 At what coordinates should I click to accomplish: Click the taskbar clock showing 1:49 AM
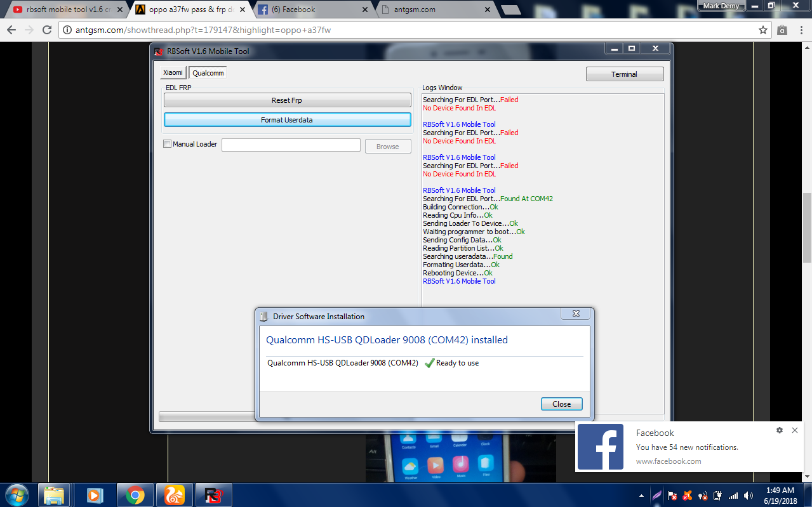tap(780, 496)
